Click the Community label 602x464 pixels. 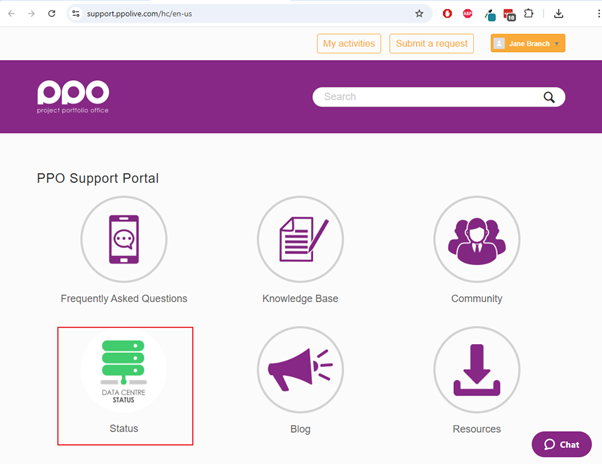pos(477,299)
